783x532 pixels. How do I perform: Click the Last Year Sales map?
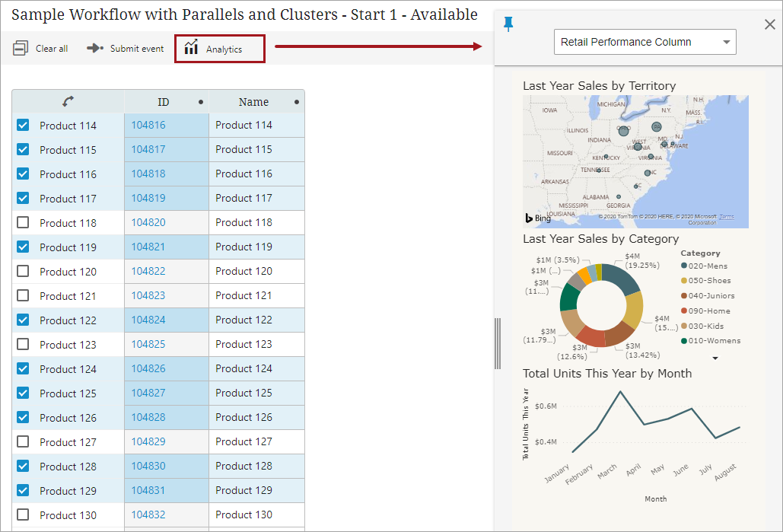pos(635,161)
